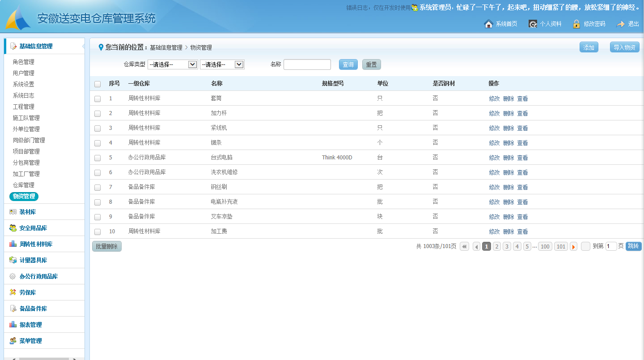Check the checkbox for row 5 台式电脑
Image resolution: width=644 pixels, height=360 pixels.
click(97, 158)
